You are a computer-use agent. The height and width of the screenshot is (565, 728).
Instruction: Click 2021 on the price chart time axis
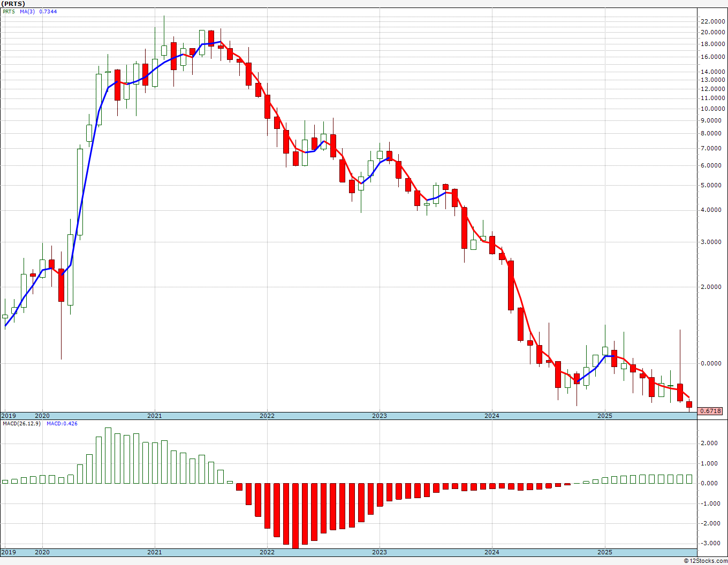click(x=154, y=416)
